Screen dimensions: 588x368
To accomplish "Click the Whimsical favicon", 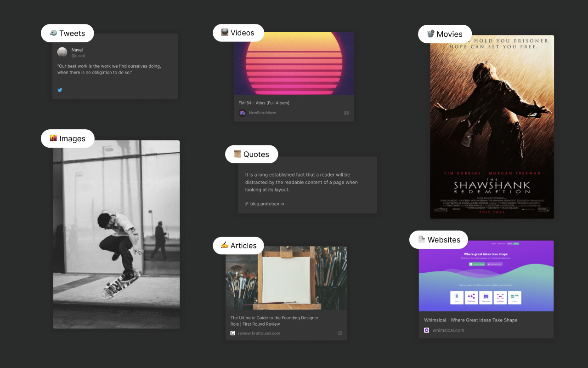I will [426, 330].
